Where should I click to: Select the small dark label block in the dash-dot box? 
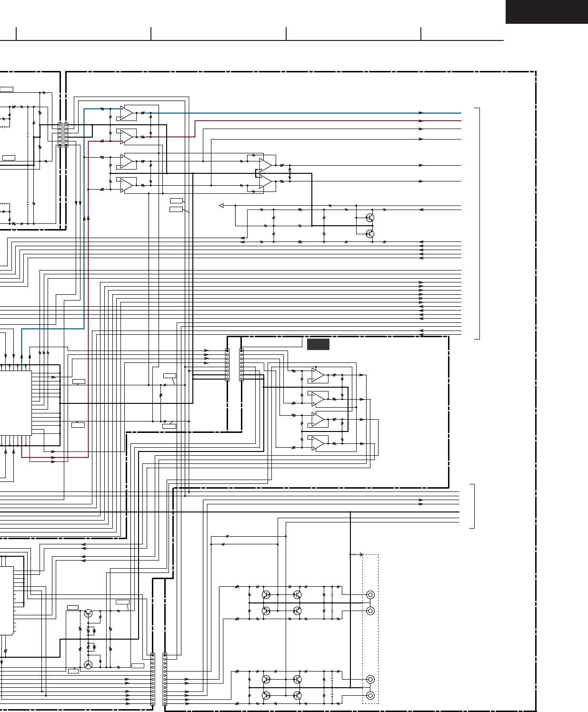pyautogui.click(x=318, y=344)
